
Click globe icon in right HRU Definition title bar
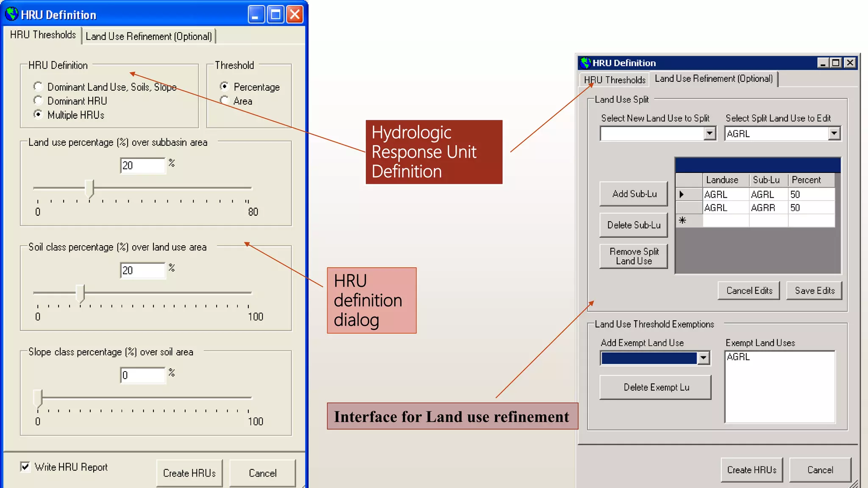585,63
